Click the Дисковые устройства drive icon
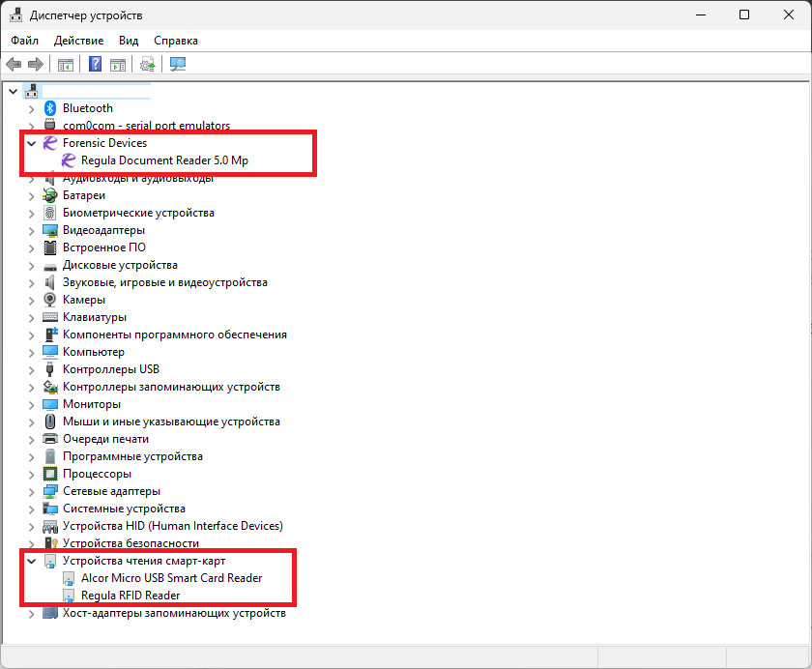 (x=49, y=266)
